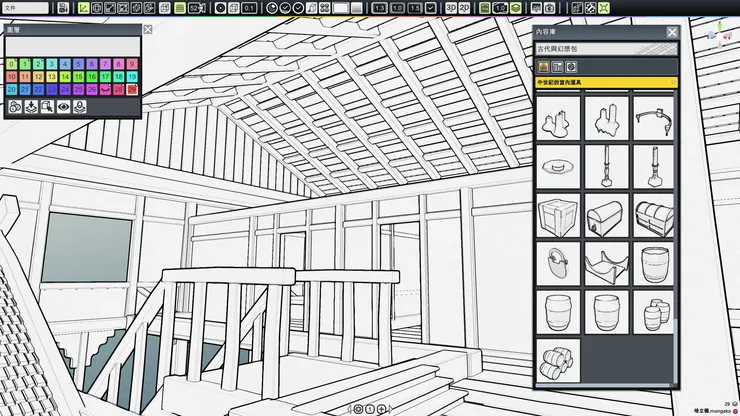The width and height of the screenshot is (740, 416).
Task: Pick the flat dish candle holder thumbnail
Action: click(558, 167)
